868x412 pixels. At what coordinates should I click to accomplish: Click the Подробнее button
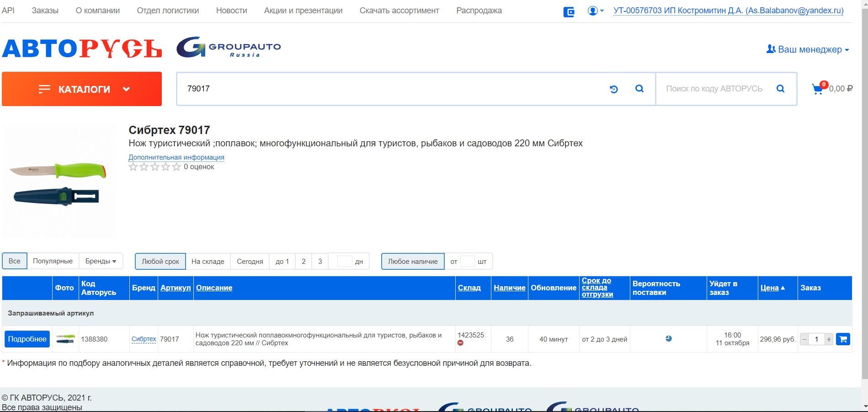pyautogui.click(x=27, y=339)
